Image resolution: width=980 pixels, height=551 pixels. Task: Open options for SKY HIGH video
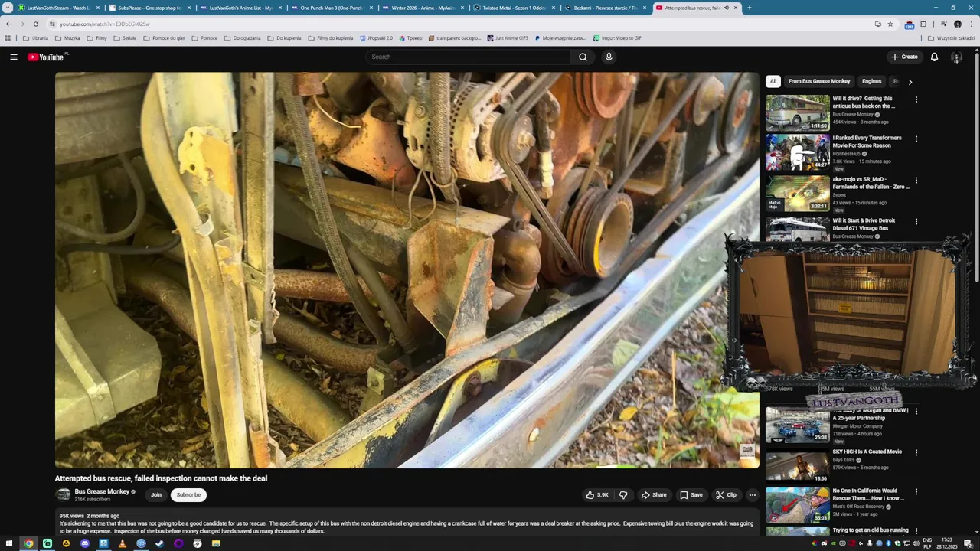916,452
